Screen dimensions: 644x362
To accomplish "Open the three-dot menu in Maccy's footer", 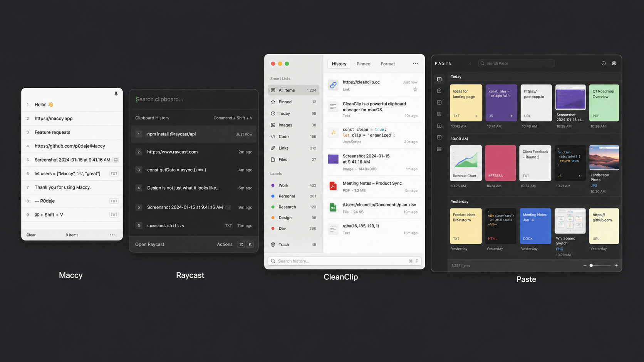I will tap(112, 235).
